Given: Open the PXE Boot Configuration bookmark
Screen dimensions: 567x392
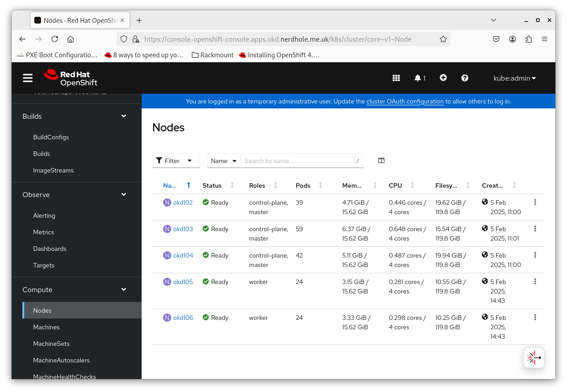Looking at the screenshot, I should tap(57, 55).
